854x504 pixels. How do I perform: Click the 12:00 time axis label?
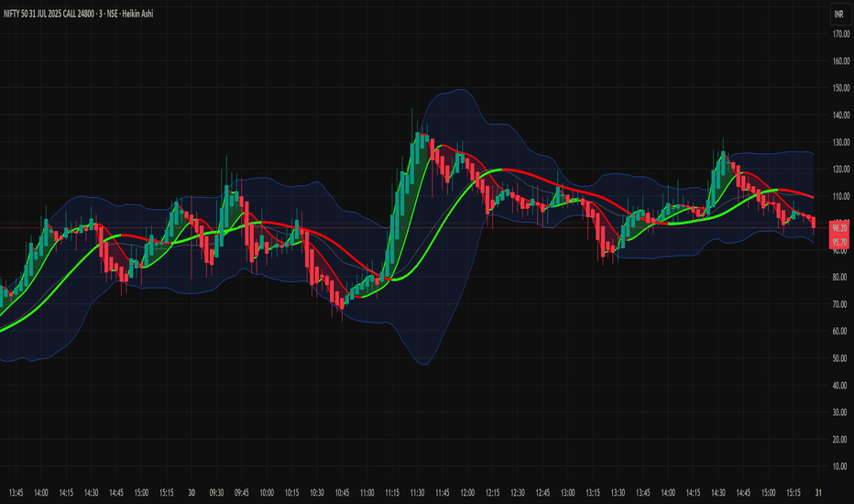tap(467, 493)
